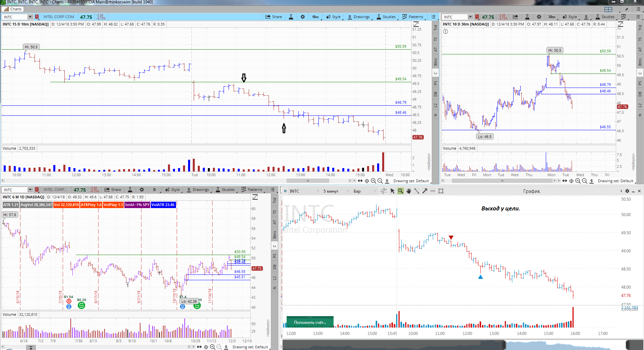
Task: Open Patterns menu on the daily chart
Action: [x=252, y=190]
